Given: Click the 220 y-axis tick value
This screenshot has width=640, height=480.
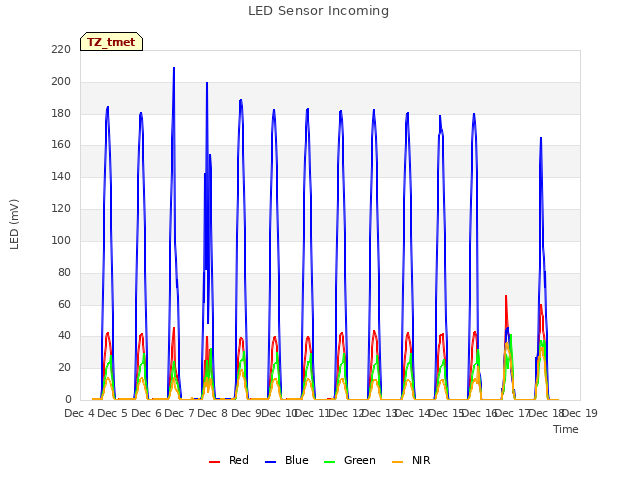Looking at the screenshot, I should [61, 50].
